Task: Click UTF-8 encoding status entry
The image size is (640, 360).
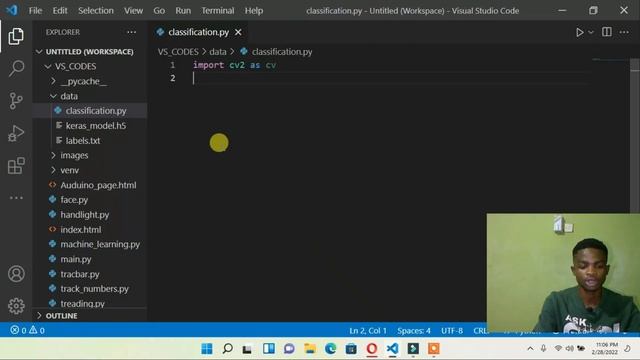Action: pyautogui.click(x=452, y=331)
